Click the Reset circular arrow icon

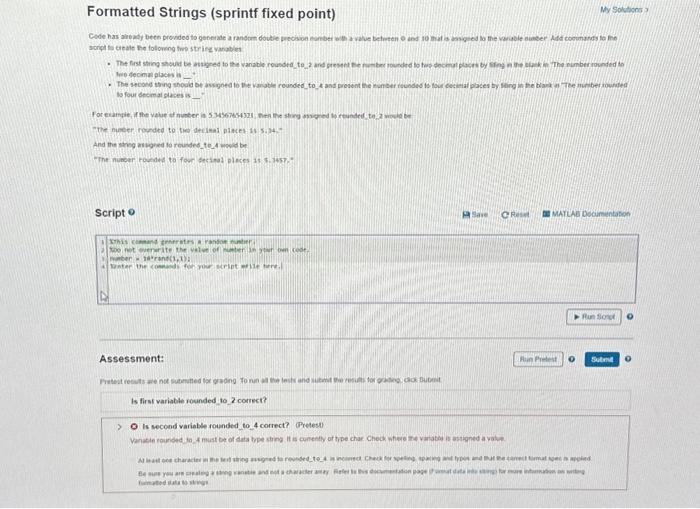(505, 215)
